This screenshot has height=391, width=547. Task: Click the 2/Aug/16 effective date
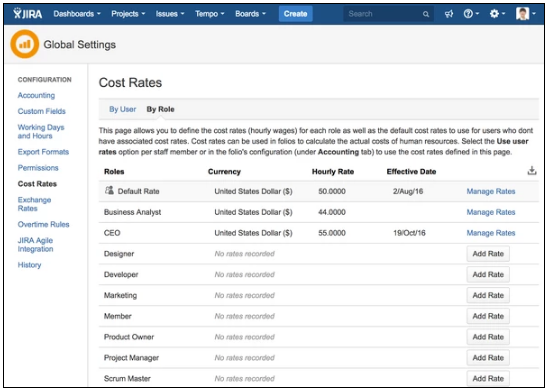(408, 191)
